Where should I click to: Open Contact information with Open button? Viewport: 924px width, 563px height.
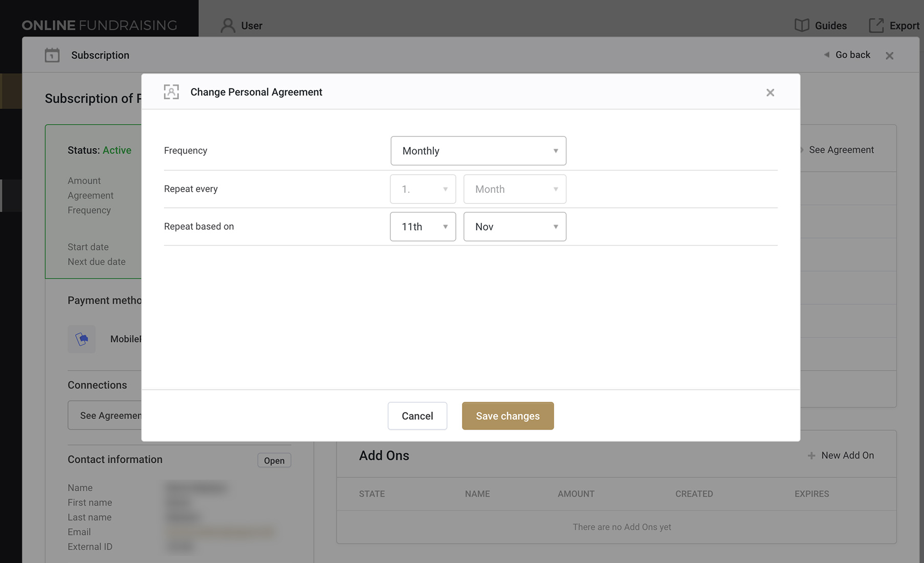click(274, 460)
